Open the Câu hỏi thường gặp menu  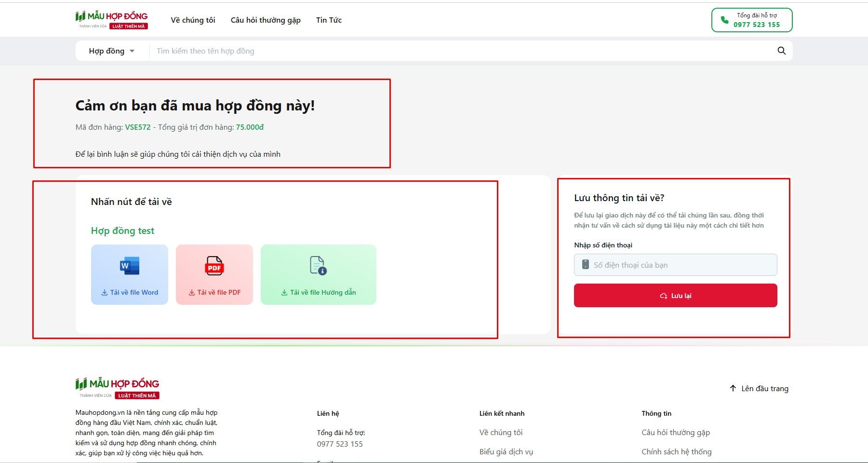coord(266,20)
